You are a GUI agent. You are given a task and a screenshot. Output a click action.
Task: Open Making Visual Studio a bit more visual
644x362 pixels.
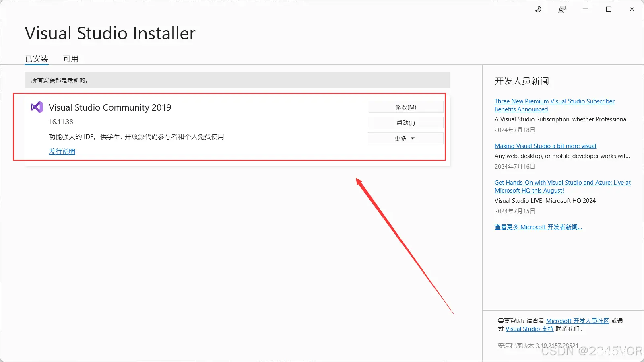point(545,146)
